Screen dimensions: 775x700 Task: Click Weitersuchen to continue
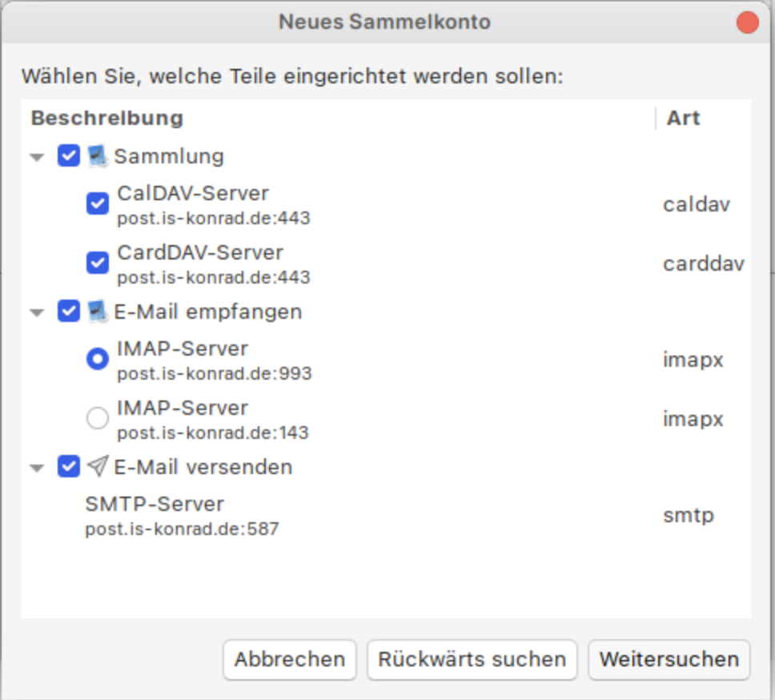coord(669,659)
